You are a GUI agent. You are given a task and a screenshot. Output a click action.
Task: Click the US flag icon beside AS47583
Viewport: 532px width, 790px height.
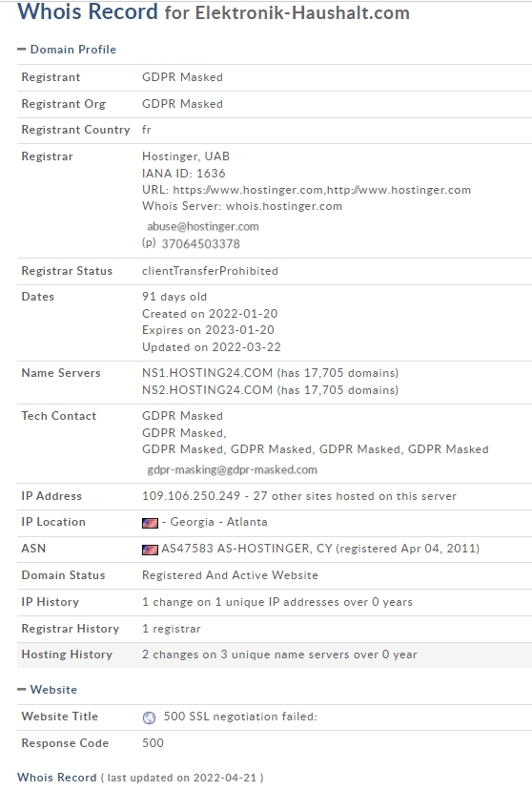tap(150, 550)
